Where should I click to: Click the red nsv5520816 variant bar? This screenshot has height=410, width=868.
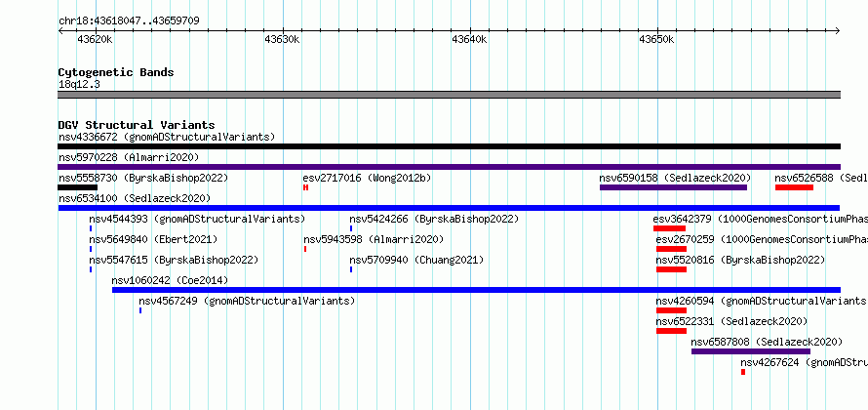click(x=671, y=269)
